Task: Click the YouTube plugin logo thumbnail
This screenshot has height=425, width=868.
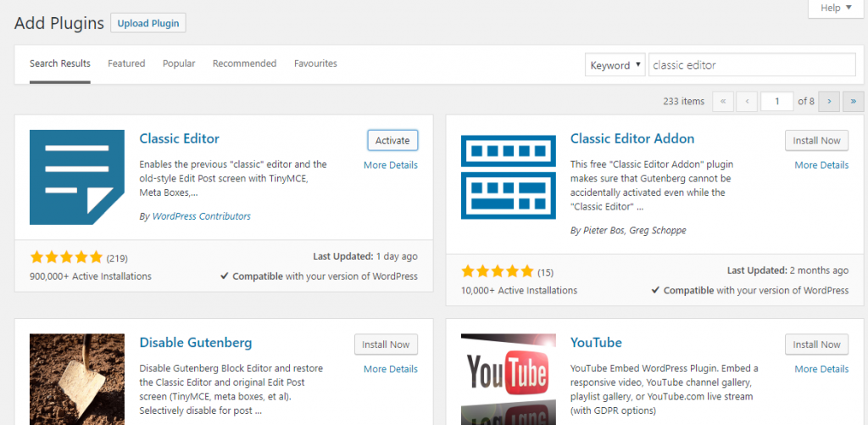Action: click(509, 379)
